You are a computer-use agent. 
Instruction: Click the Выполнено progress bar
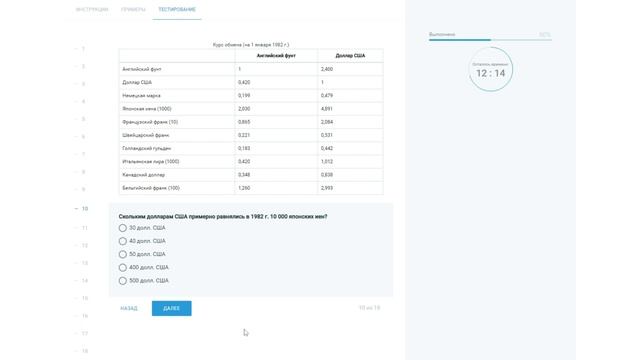coord(490,40)
